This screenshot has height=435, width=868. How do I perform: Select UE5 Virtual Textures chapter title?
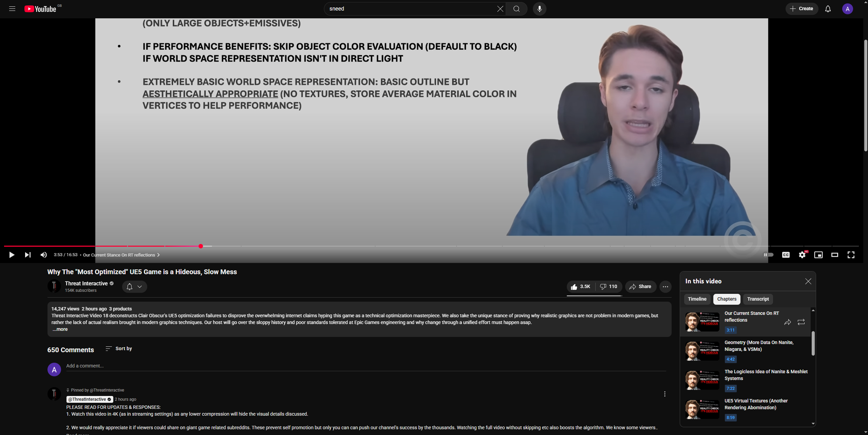point(756,404)
